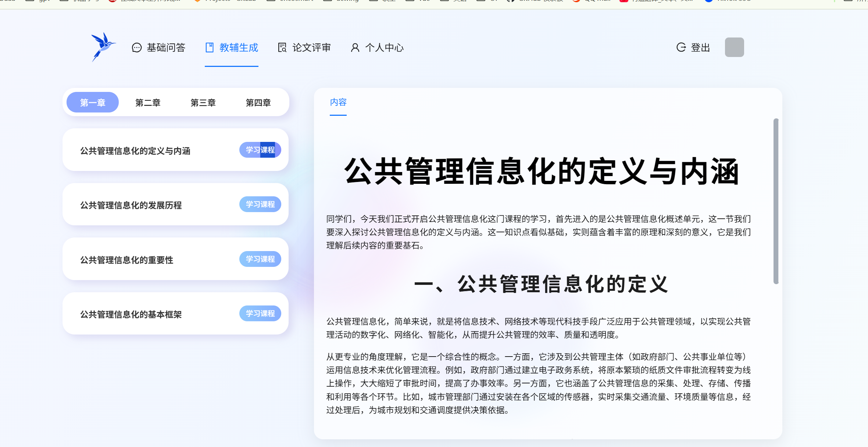Click the person icon for 个人中心

pos(355,48)
